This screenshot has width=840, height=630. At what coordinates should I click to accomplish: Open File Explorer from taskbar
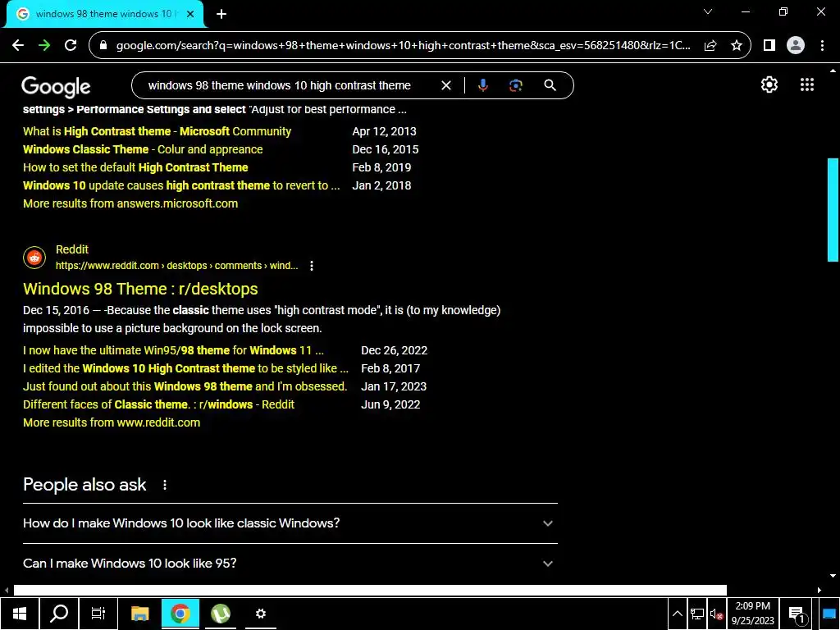pyautogui.click(x=139, y=614)
